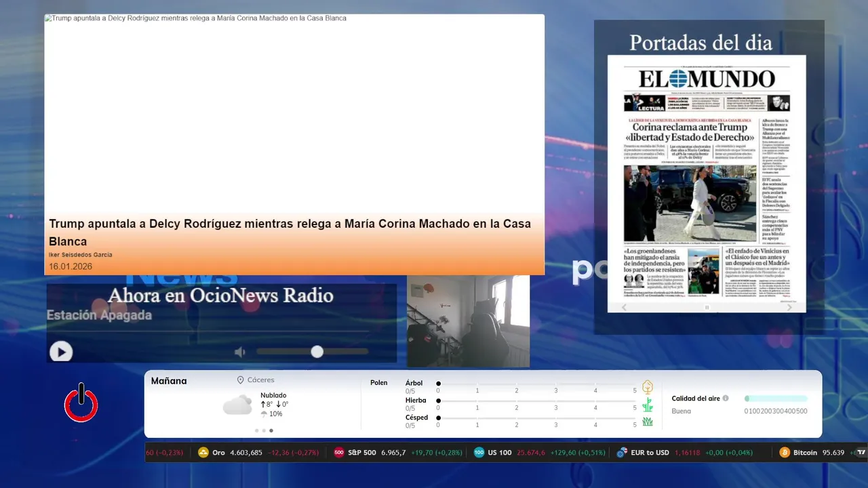Click the EUR to USD flags icon
The width and height of the screenshot is (868, 488).
coord(622,452)
